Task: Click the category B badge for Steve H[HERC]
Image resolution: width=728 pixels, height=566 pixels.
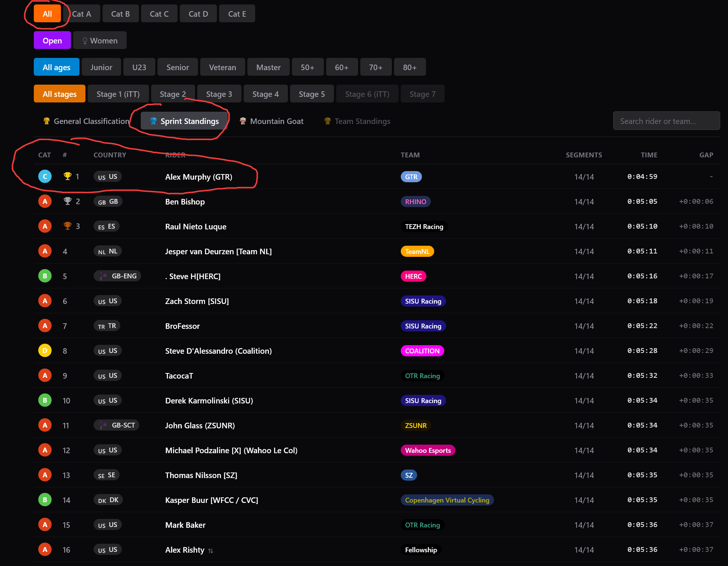Action: (45, 276)
